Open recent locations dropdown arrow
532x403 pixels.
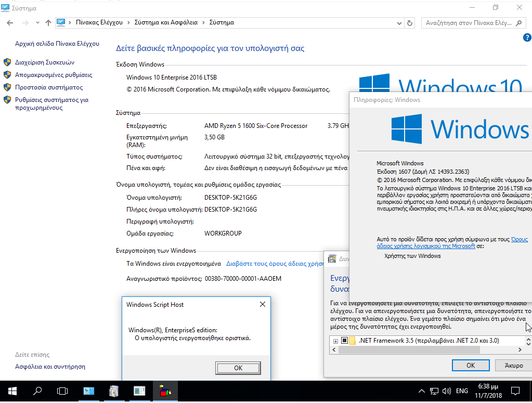37,23
